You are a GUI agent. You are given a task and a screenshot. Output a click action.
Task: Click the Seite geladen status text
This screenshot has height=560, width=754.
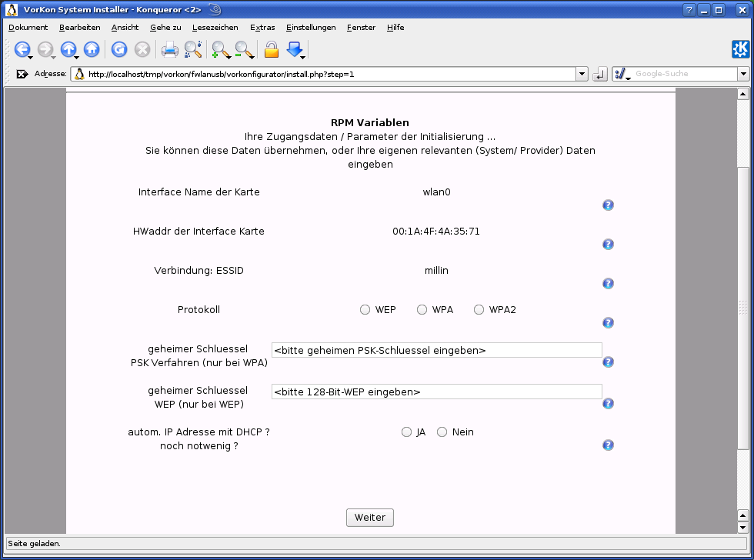(x=34, y=544)
